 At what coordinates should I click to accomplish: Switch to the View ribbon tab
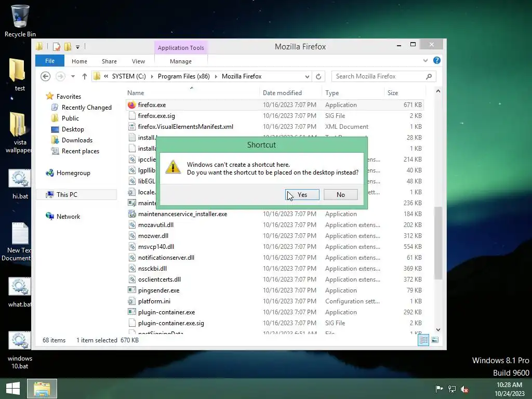tap(138, 61)
